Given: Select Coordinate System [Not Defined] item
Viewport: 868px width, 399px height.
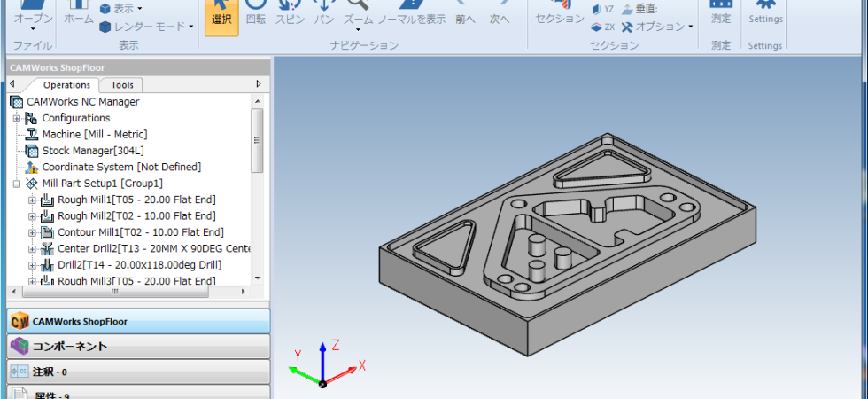Looking at the screenshot, I should point(113,167).
